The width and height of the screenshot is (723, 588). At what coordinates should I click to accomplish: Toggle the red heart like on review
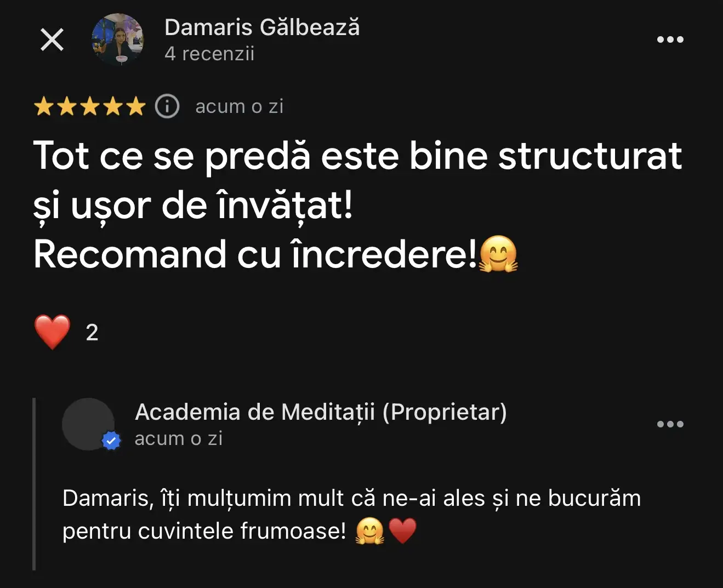tap(52, 332)
